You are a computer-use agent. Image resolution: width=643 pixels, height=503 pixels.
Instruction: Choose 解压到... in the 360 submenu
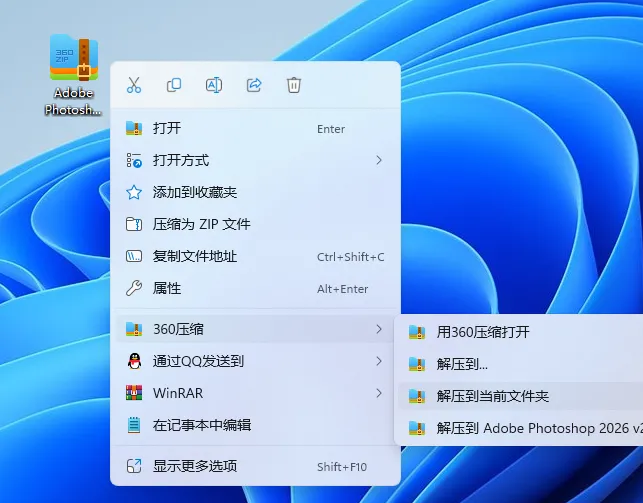521,364
